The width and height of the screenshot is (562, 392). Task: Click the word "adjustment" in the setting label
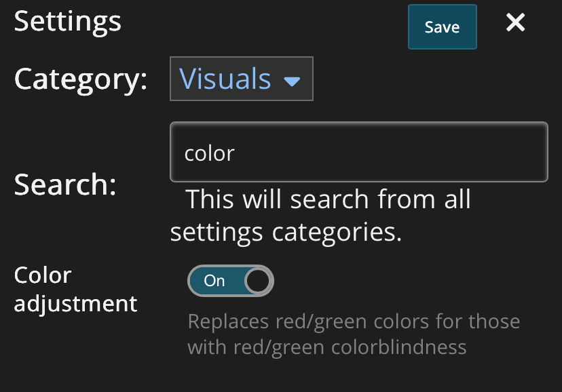[75, 303]
